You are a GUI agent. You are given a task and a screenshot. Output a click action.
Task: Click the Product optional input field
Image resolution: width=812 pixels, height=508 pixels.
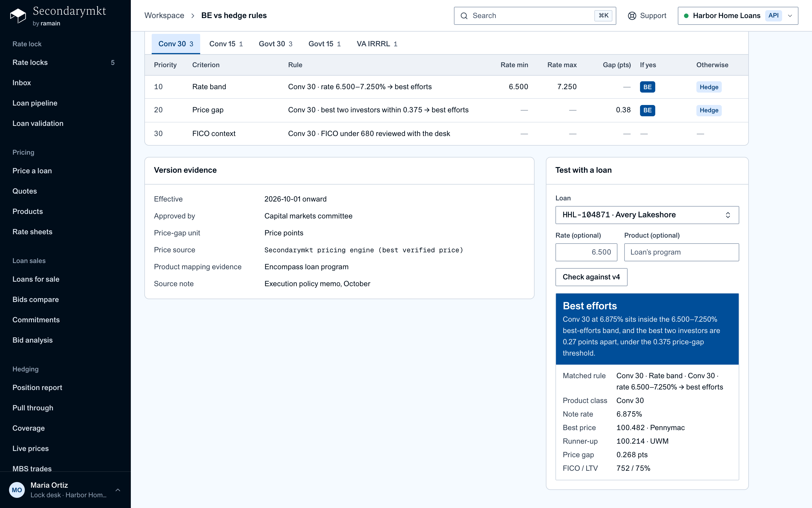coord(681,252)
